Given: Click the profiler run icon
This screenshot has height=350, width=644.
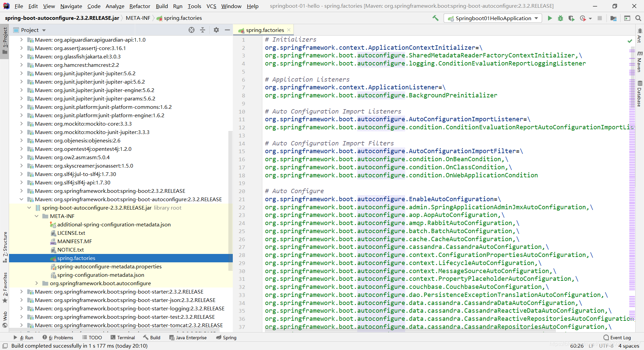Looking at the screenshot, I should pyautogui.click(x=583, y=18).
